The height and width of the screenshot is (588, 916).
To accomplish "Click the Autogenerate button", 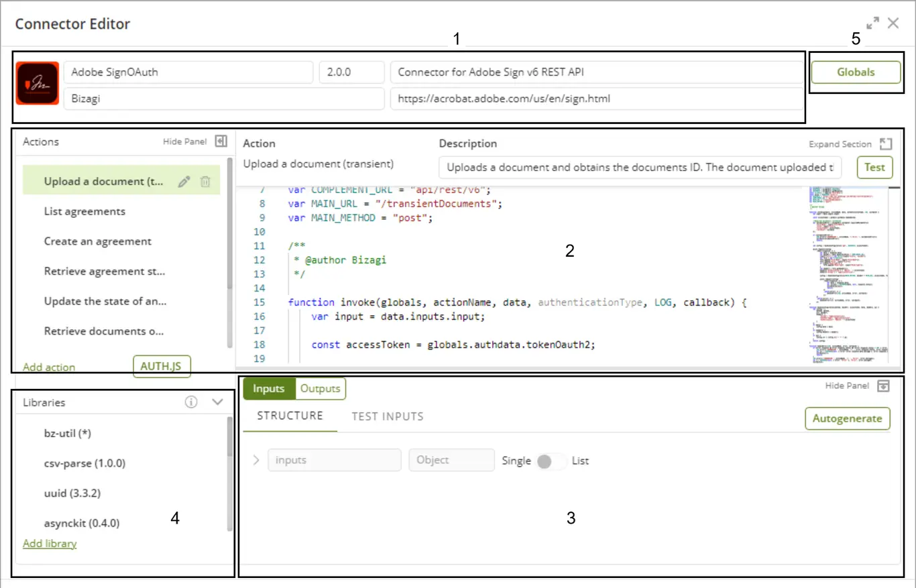I will point(848,418).
